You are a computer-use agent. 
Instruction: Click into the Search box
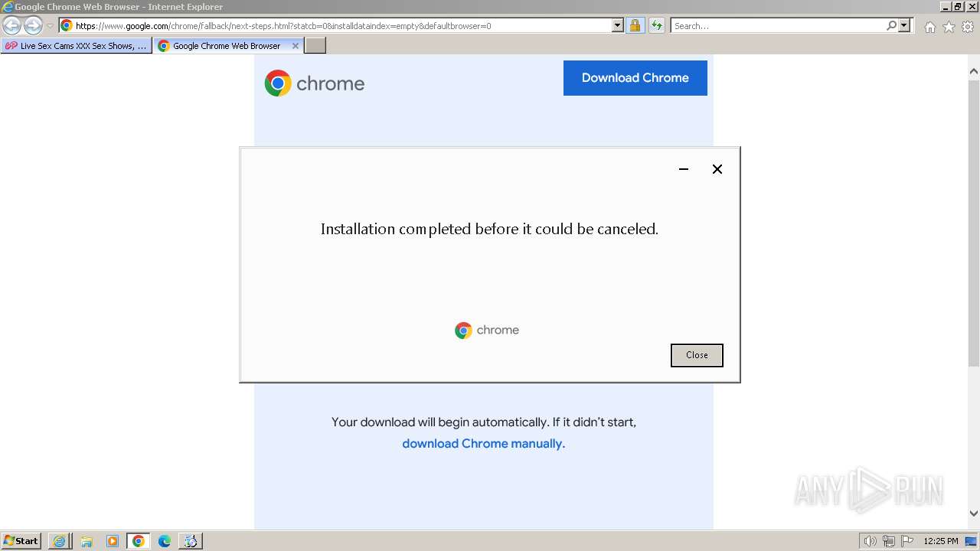tap(777, 26)
